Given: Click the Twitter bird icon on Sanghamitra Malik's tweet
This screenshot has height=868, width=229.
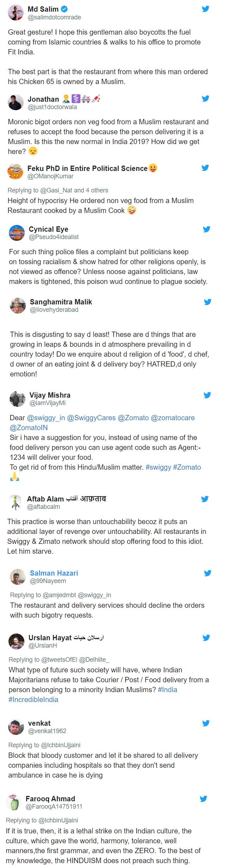Looking at the screenshot, I should point(207,302).
